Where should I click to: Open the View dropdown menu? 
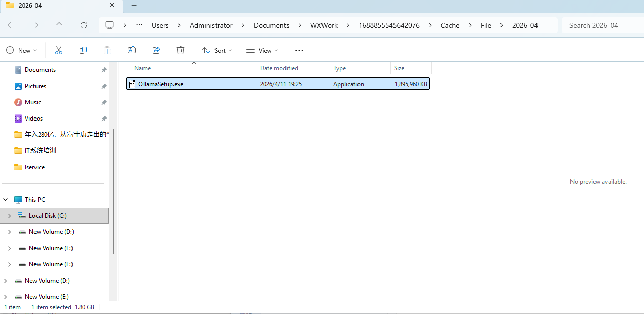click(262, 50)
